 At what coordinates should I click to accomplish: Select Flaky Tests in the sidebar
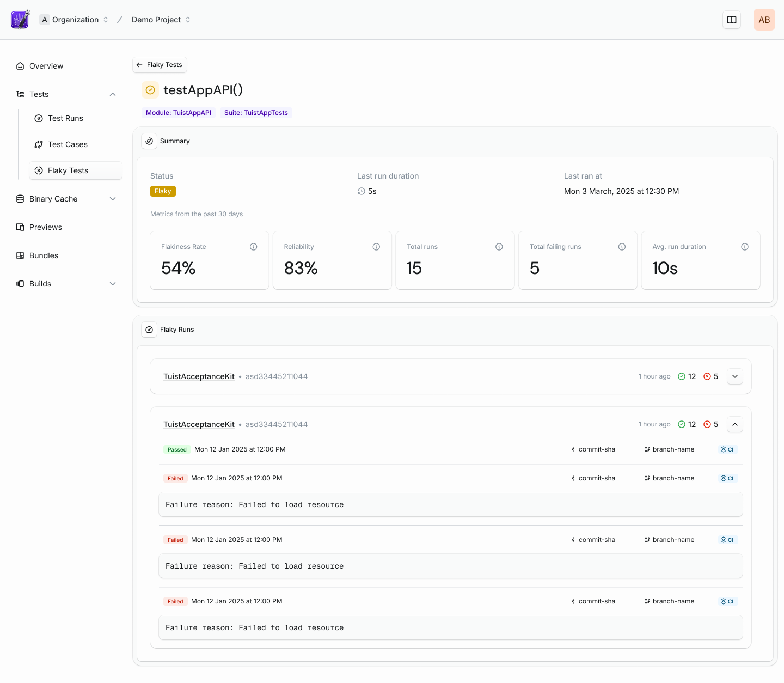[76, 170]
